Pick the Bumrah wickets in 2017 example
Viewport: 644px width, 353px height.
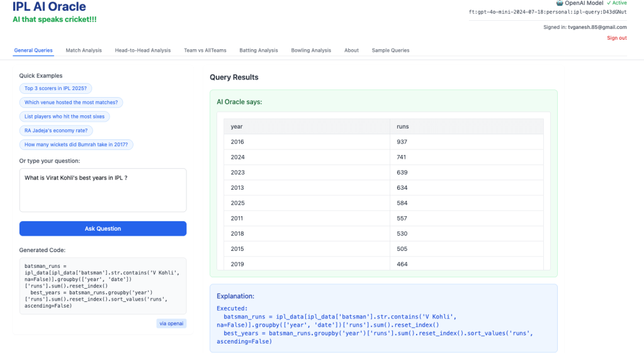(76, 144)
